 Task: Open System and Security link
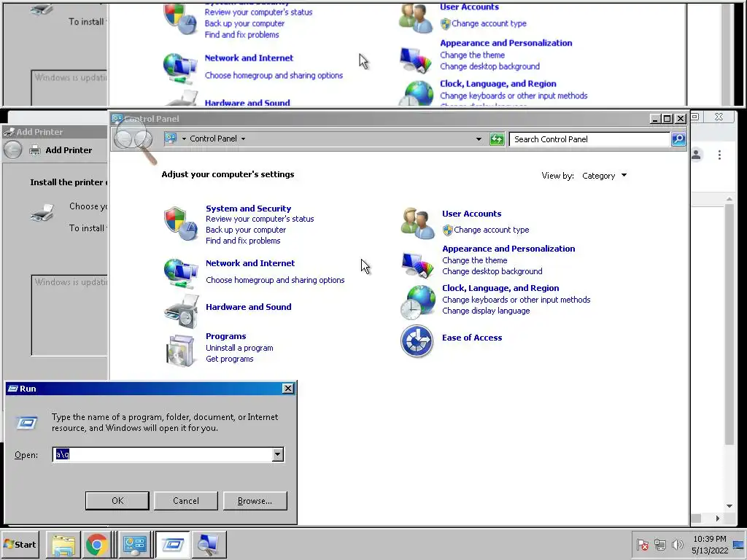[248, 209]
